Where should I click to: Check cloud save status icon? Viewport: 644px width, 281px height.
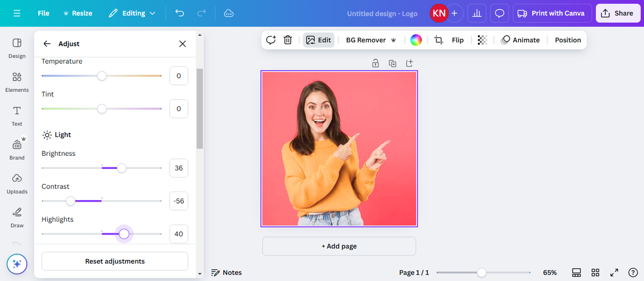tap(229, 13)
